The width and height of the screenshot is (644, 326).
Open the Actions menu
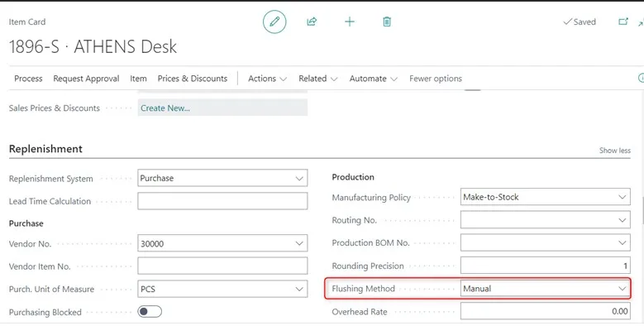(x=267, y=79)
